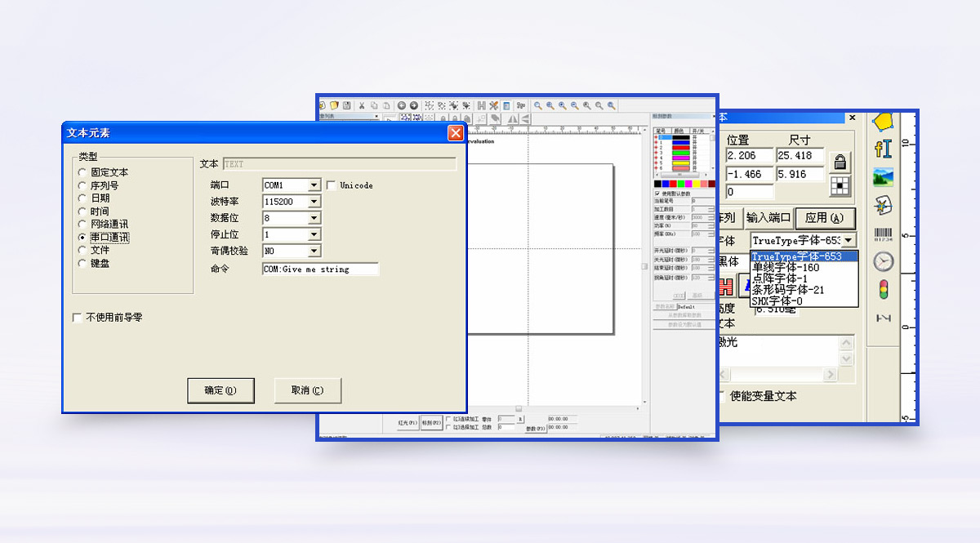Viewport: 980px width, 543px height.
Task: Open the 奇偶校验 NO dropdown
Action: coord(314,251)
